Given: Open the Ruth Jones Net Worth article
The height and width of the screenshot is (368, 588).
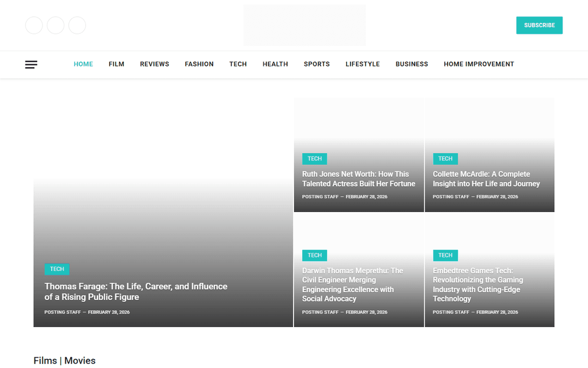Looking at the screenshot, I should coord(358,179).
